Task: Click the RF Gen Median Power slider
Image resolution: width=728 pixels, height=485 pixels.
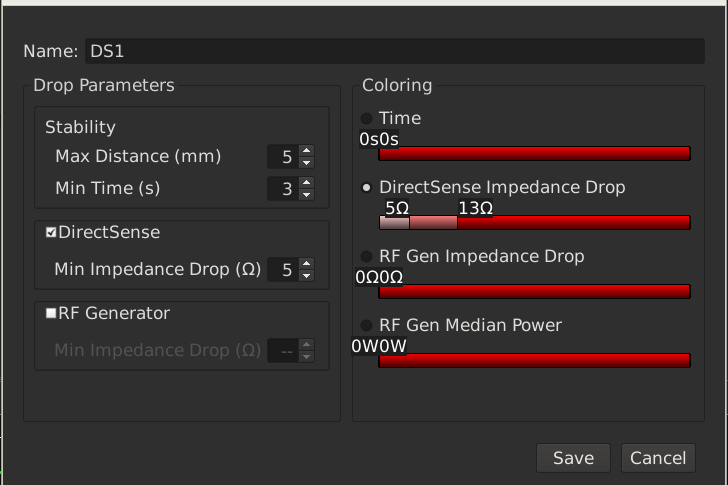Action: (534, 360)
